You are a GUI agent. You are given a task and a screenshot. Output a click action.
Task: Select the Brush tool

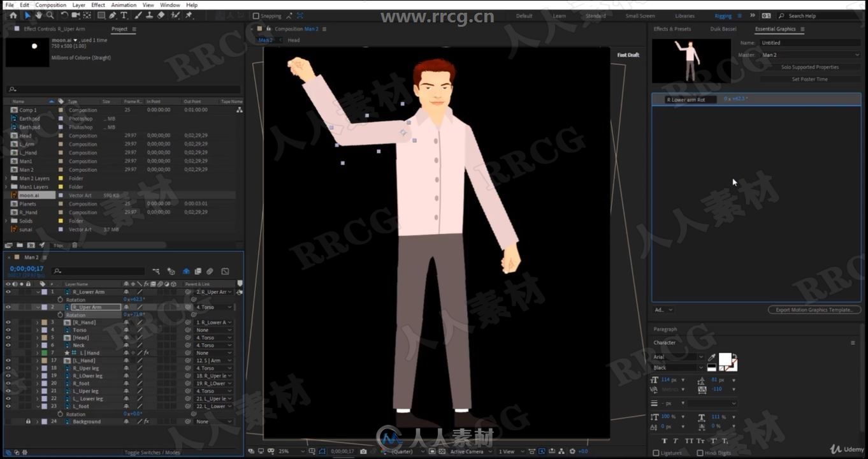point(138,15)
